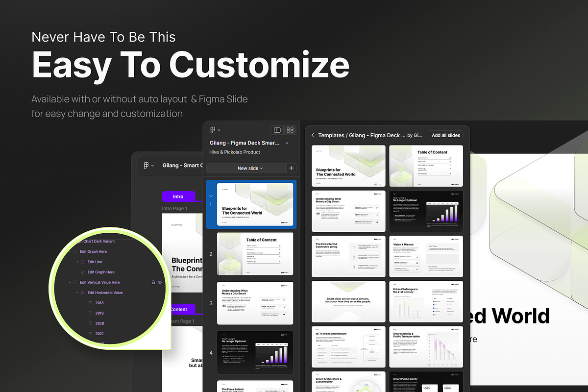Click the frame icon beside Edit Line
This screenshot has width=588, height=392.
(83, 262)
